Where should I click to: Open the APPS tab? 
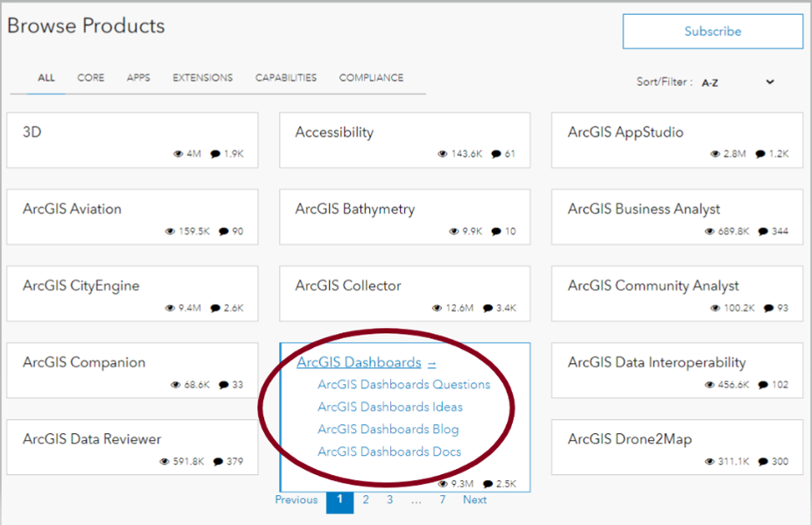click(x=139, y=78)
